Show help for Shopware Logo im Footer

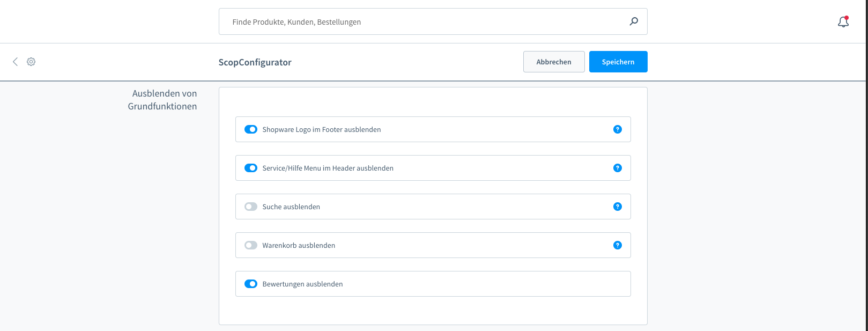618,129
